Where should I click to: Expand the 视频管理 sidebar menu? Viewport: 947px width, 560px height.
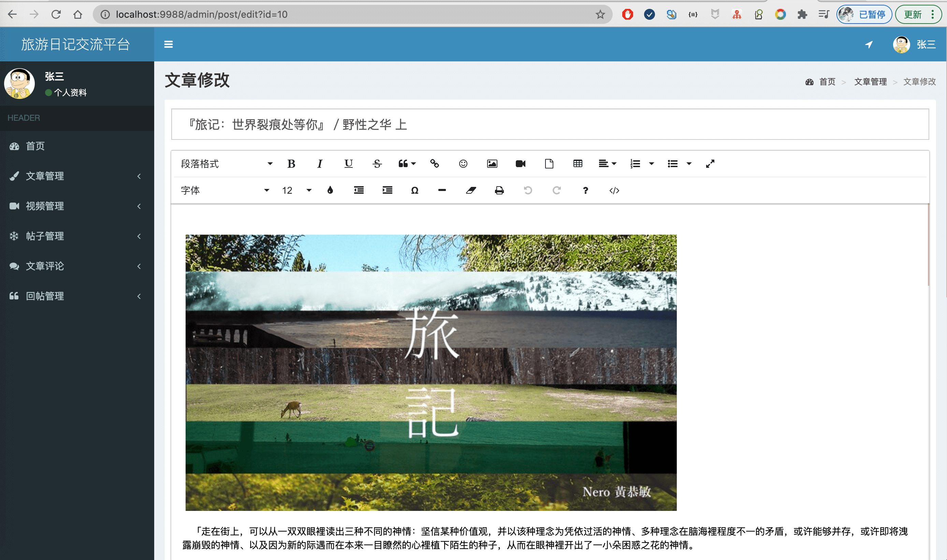pyautogui.click(x=77, y=206)
